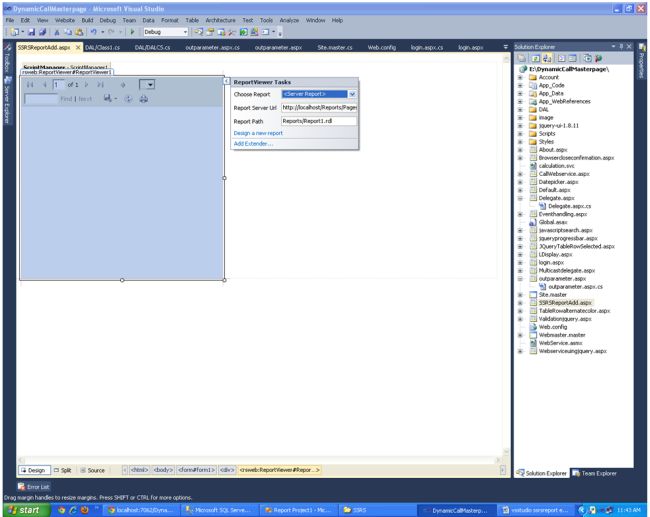Click the Report Server Url field
This screenshot has width=650, height=517.
click(319, 107)
